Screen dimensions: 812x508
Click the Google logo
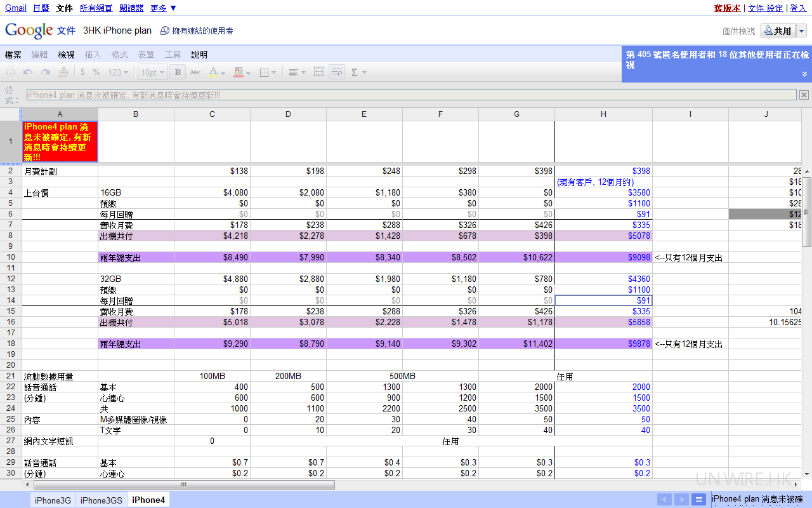(x=29, y=30)
